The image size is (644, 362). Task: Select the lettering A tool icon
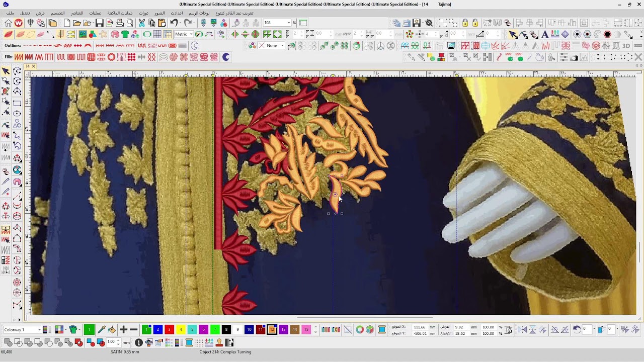(x=545, y=34)
